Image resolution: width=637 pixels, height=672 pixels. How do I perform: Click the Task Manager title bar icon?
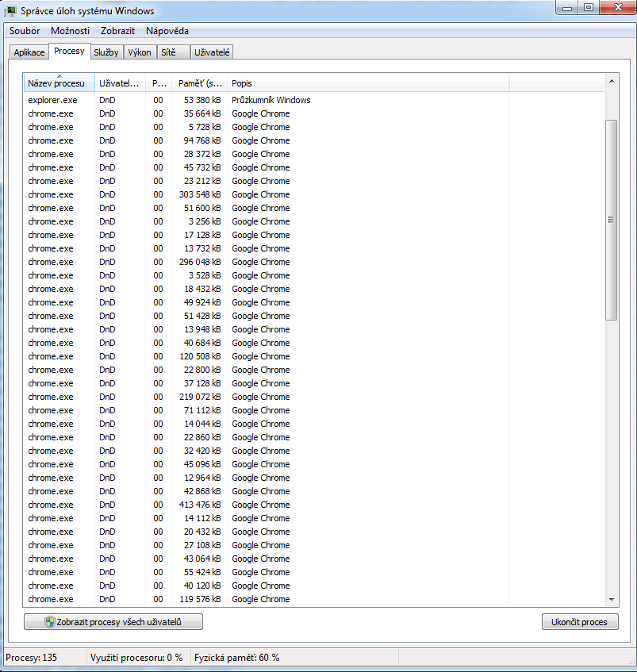[10, 11]
